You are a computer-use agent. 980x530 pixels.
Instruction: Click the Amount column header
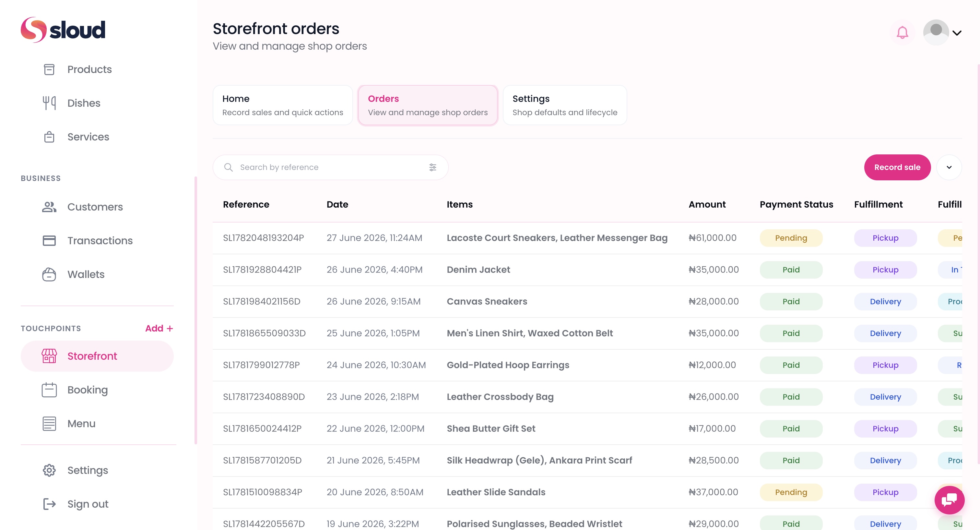pos(707,204)
